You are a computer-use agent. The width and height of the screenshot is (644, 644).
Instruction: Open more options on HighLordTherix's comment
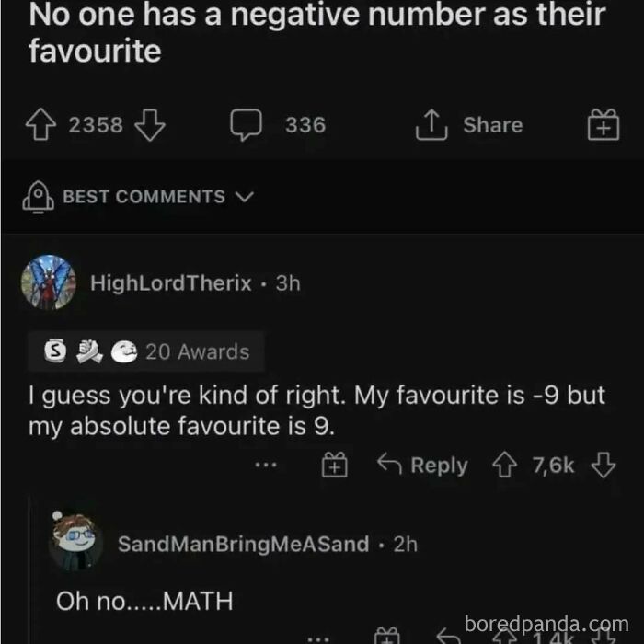268,466
